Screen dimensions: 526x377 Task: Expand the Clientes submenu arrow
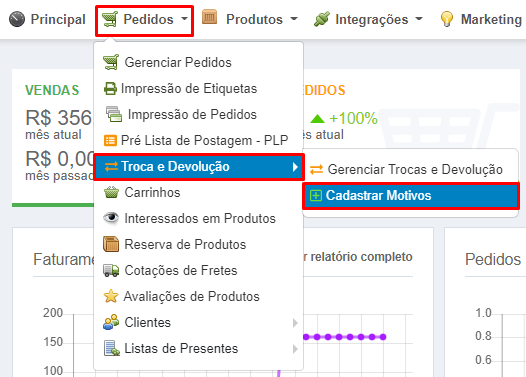[x=295, y=323]
